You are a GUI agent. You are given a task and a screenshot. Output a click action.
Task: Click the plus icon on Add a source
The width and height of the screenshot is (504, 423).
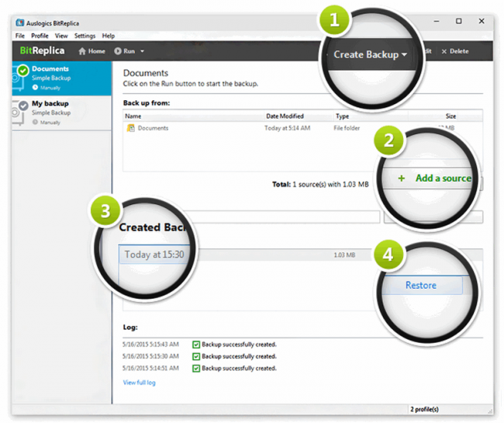pyautogui.click(x=401, y=178)
